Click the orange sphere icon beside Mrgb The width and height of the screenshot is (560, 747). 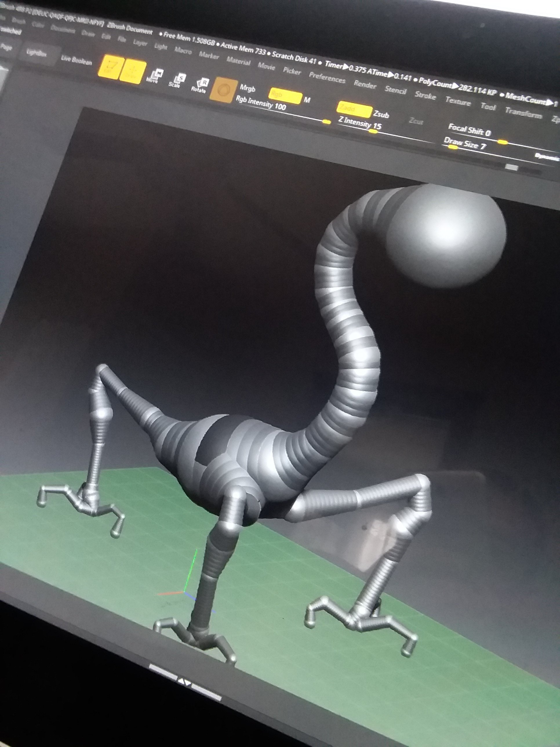(224, 90)
